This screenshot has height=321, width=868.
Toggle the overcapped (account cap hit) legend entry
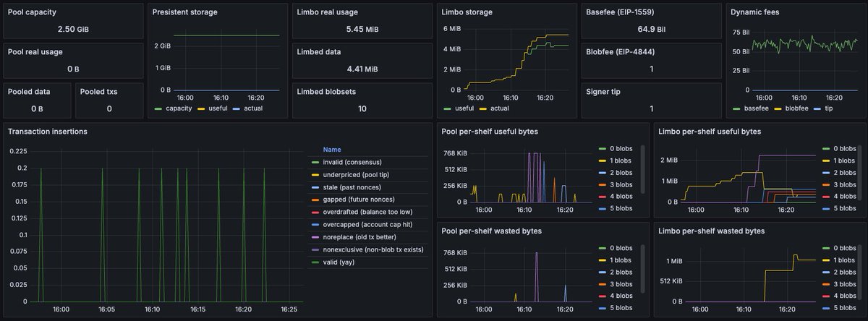click(368, 224)
